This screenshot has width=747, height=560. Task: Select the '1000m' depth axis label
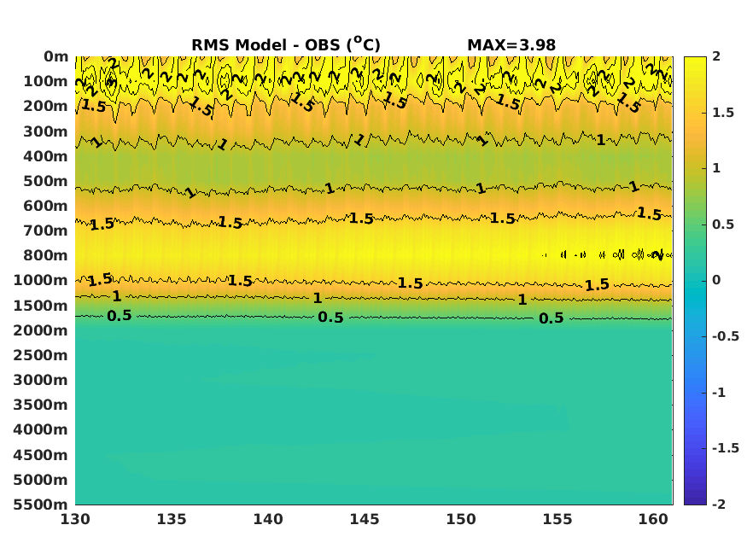[40, 280]
